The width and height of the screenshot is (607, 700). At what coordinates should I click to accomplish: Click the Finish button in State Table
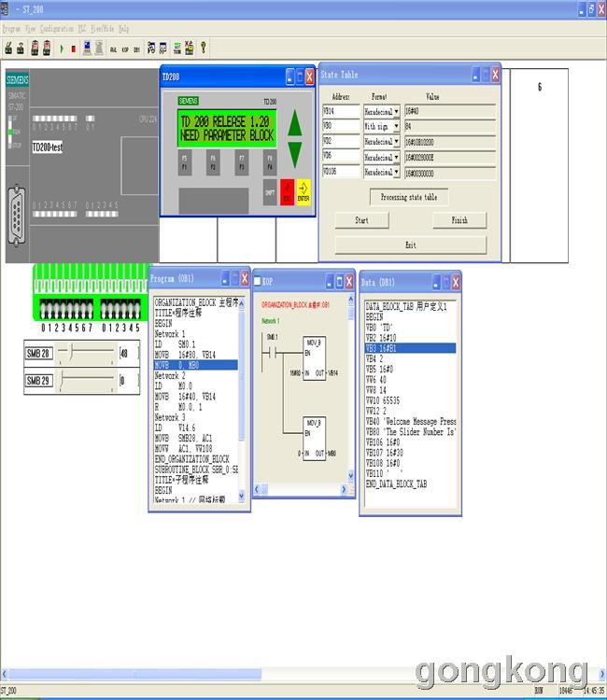tap(459, 220)
